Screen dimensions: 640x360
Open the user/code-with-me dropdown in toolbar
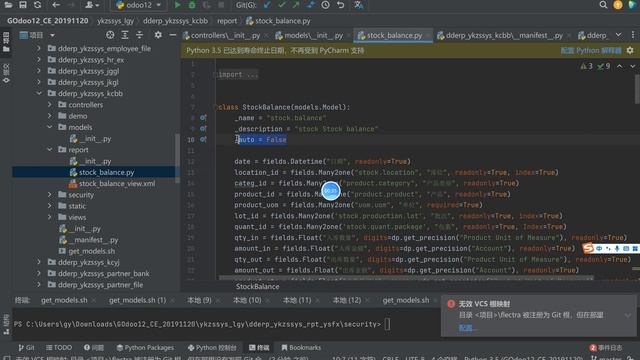(92, 5)
